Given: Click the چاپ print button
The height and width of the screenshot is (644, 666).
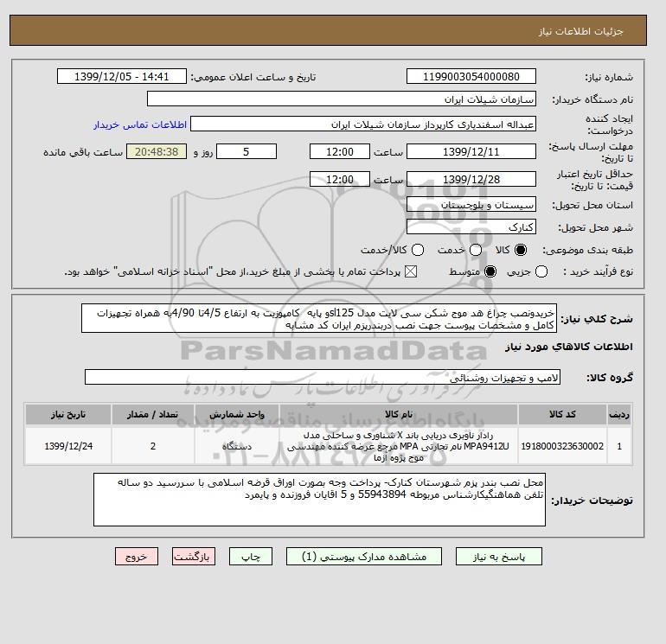Looking at the screenshot, I should point(251,556).
